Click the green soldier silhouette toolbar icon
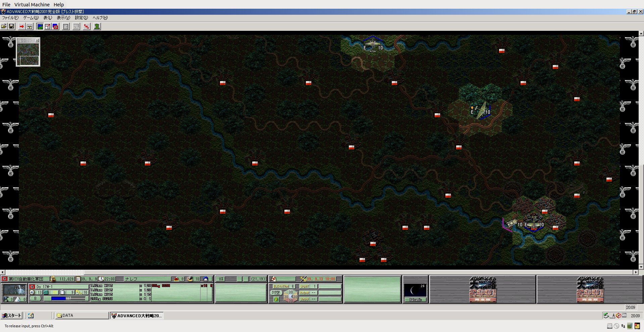Viewport: 644px width, 332px height. [x=97, y=26]
